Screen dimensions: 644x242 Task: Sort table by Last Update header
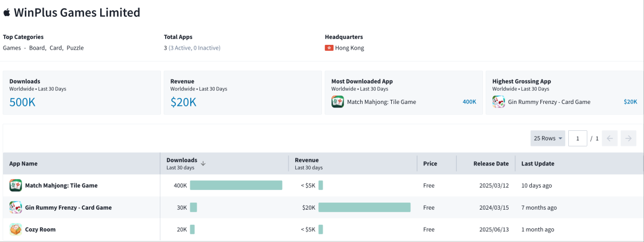click(x=537, y=164)
